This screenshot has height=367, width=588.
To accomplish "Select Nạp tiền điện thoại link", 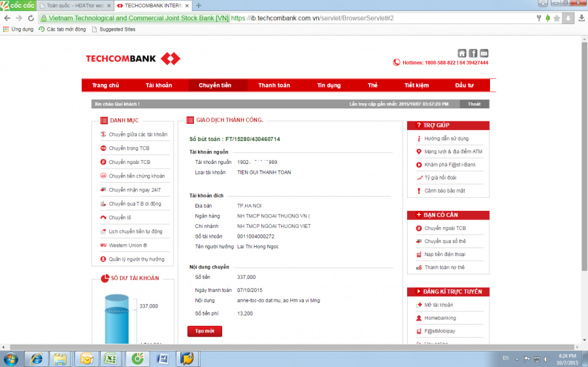I will click(444, 254).
